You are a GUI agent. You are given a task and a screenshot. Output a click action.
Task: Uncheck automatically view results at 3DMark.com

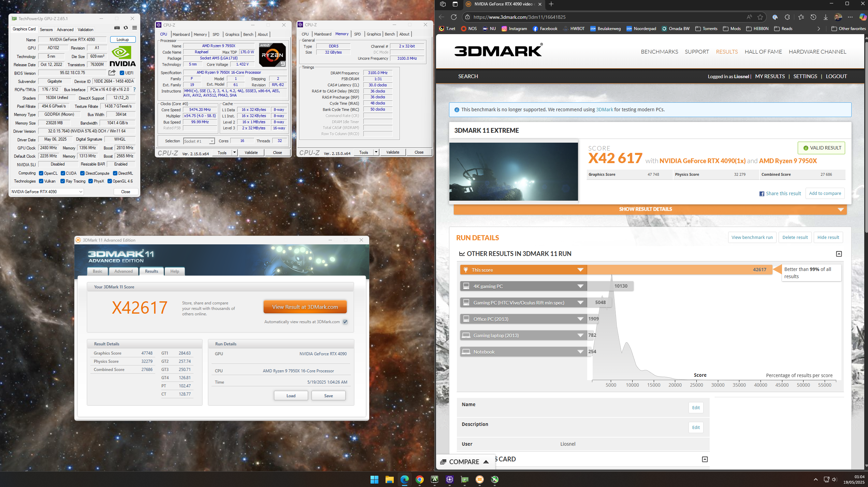tap(345, 322)
